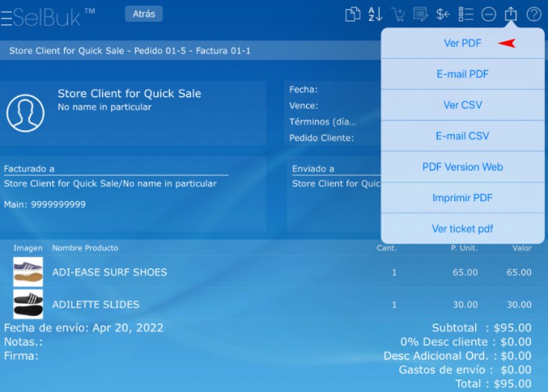Click the edit note icon in toolbar
The width and height of the screenshot is (548, 392).
(x=420, y=14)
